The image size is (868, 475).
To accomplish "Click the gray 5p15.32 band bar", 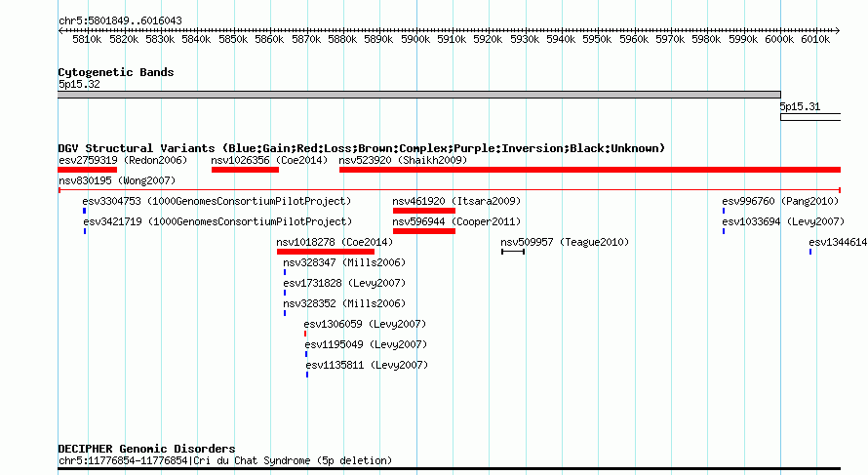I will [419, 95].
